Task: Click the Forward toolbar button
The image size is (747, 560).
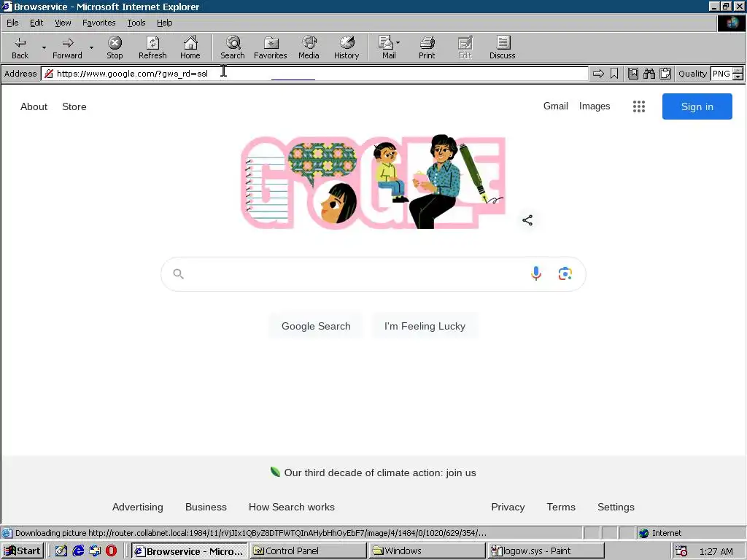Action: coord(67,47)
